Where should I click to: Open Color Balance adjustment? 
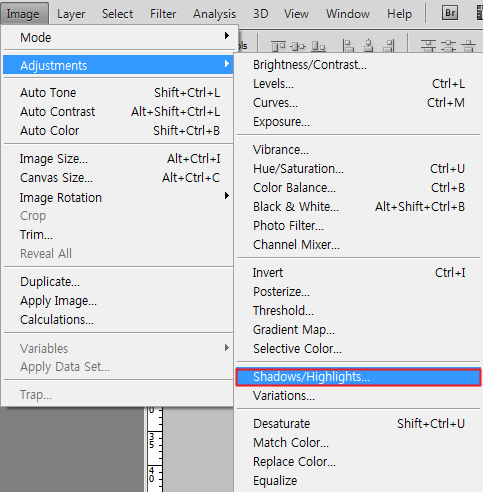358,188
